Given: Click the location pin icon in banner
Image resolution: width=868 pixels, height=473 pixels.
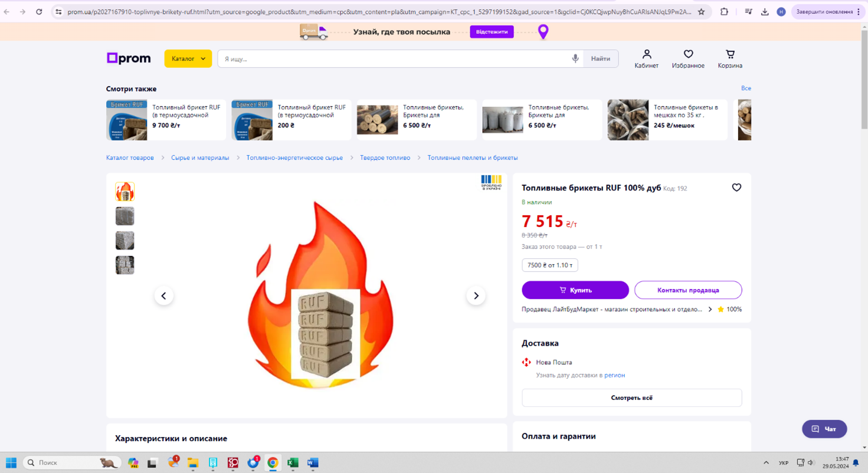Looking at the screenshot, I should click(543, 32).
